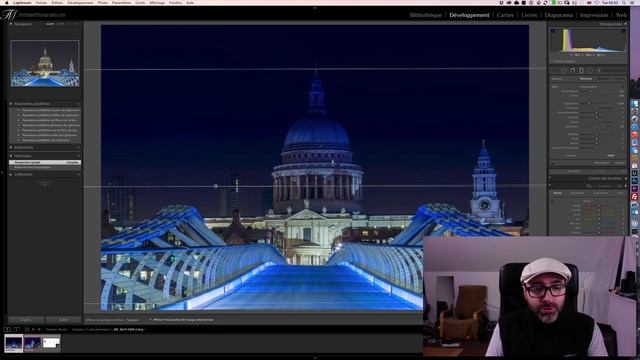
Task: Open Lightroom icon in the Dock
Action: [x=635, y=173]
